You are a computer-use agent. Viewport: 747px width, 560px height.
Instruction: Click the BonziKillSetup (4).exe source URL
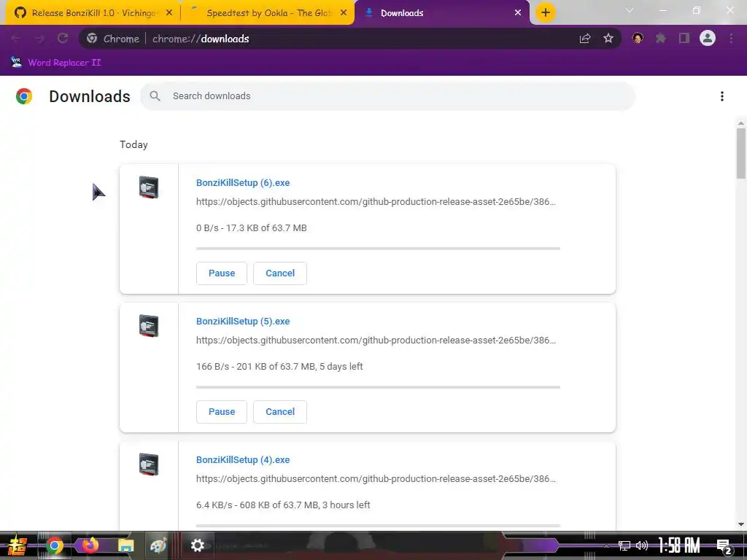click(x=376, y=479)
